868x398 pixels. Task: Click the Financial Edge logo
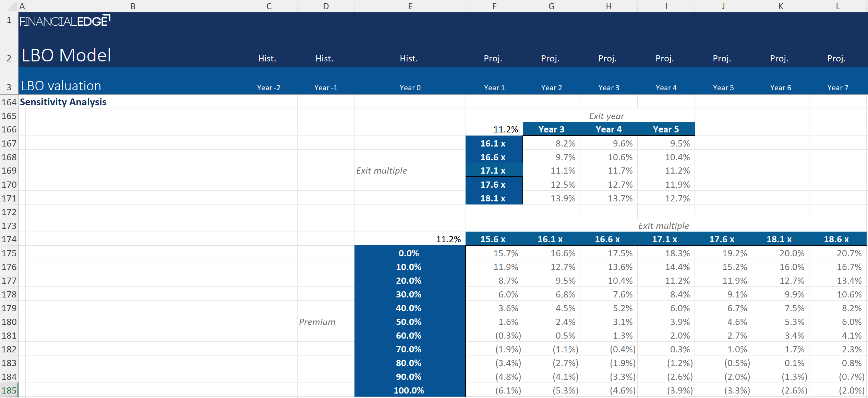coord(65,21)
